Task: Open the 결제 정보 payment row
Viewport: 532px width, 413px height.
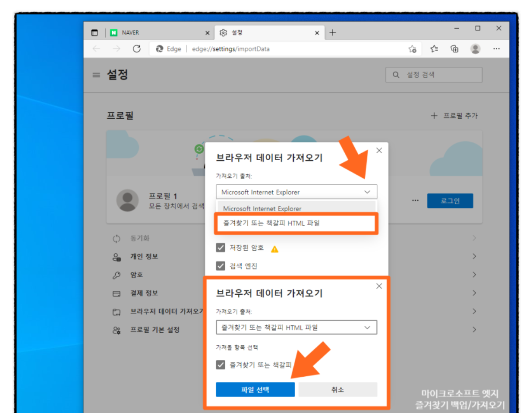Action: [x=295, y=293]
